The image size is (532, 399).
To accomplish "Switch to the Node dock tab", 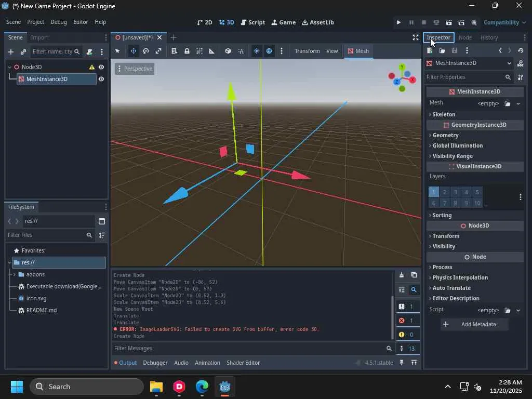I will (465, 37).
